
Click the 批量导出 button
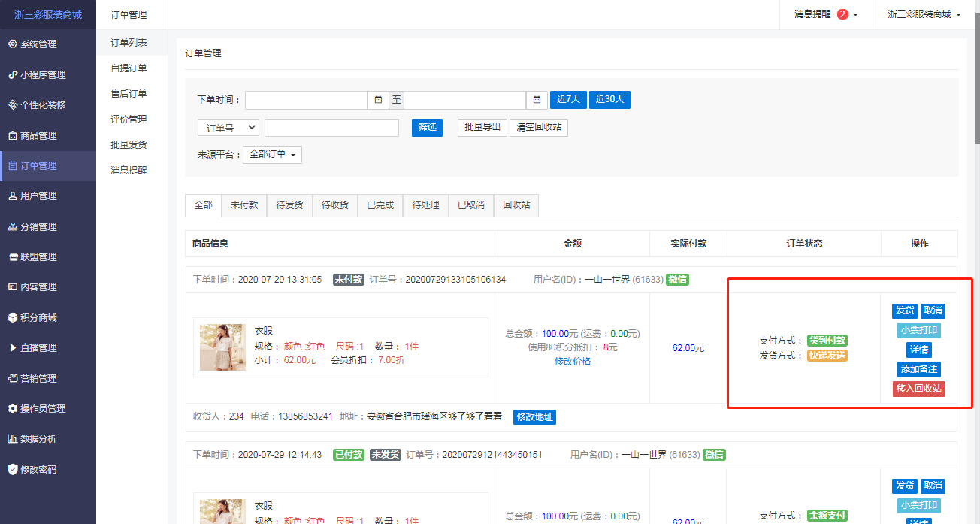[x=482, y=128]
